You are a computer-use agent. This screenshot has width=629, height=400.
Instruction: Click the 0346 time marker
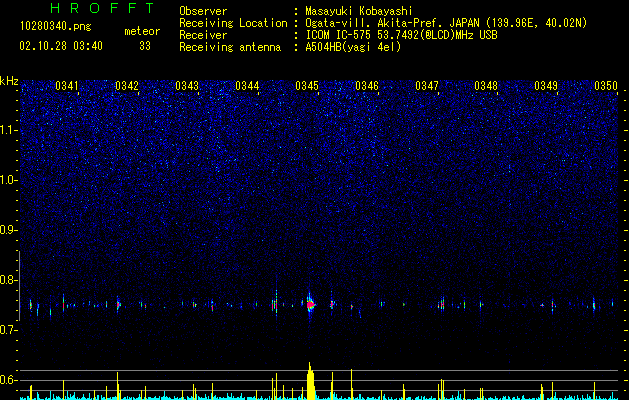(367, 86)
